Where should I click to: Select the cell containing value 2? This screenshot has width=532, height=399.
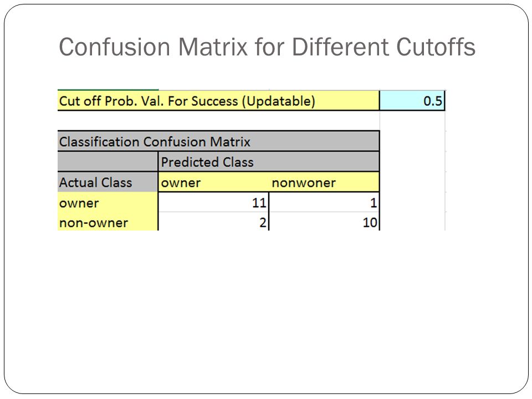coord(213,222)
